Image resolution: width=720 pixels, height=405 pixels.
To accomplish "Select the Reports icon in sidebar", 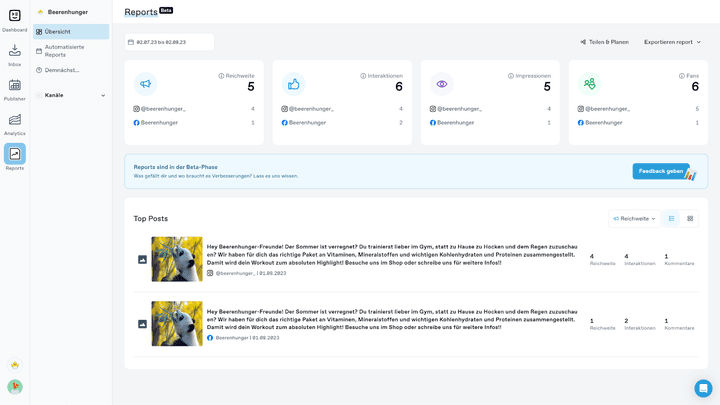I will tap(15, 154).
